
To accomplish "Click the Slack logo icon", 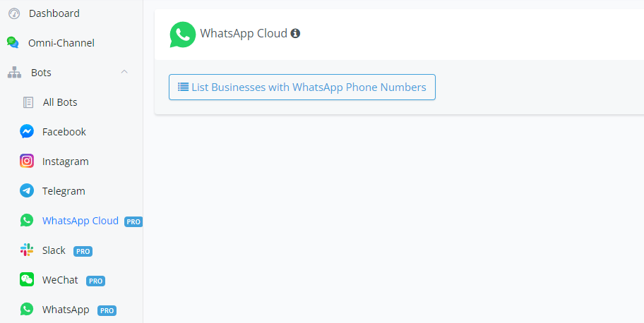I will 27,250.
